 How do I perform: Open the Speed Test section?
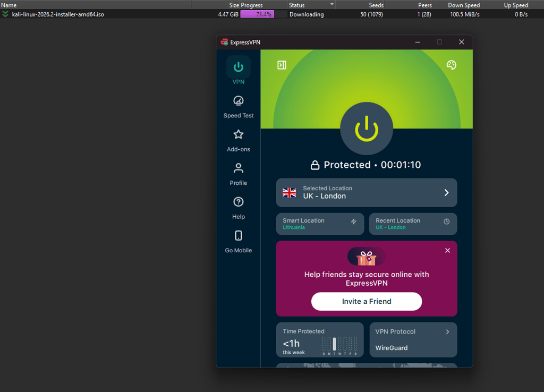239,107
